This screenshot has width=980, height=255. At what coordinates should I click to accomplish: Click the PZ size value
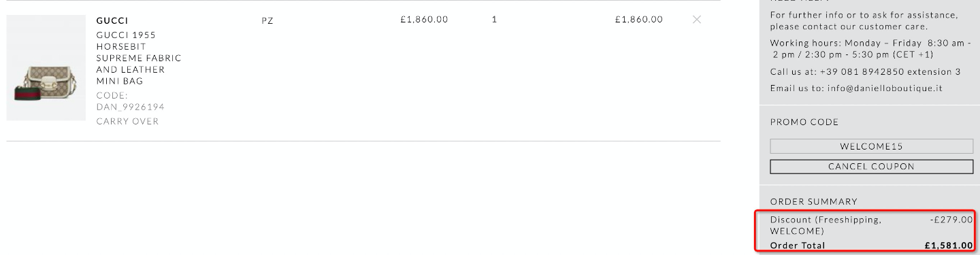[267, 20]
